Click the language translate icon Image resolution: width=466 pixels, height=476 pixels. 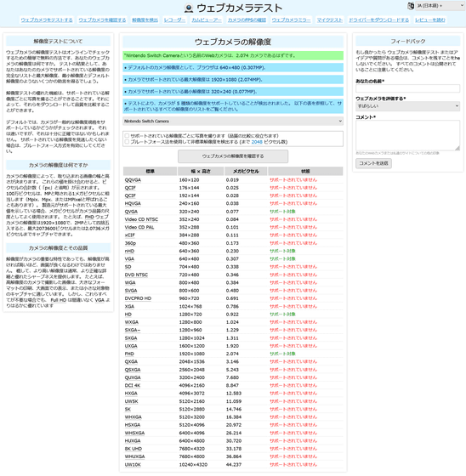click(x=411, y=6)
